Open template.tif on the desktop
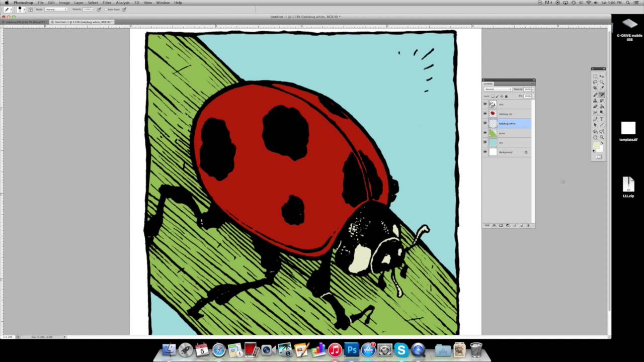The width and height of the screenshot is (644, 362). tap(628, 132)
